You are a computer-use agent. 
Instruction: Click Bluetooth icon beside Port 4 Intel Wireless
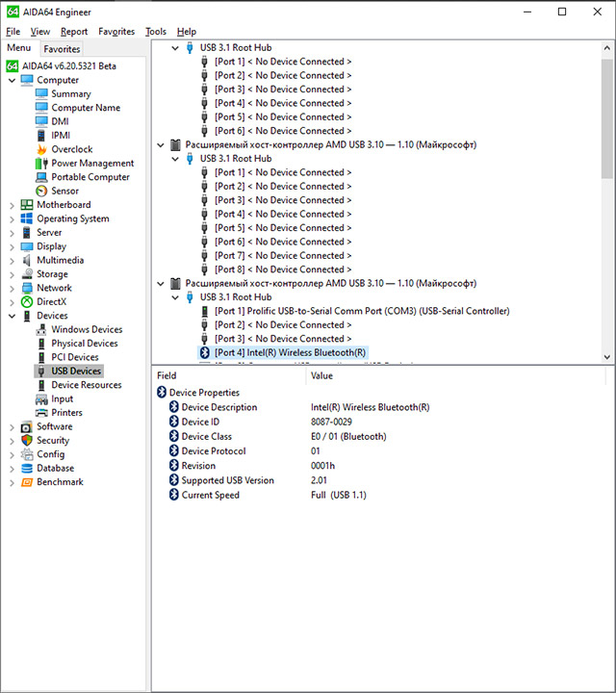click(205, 352)
